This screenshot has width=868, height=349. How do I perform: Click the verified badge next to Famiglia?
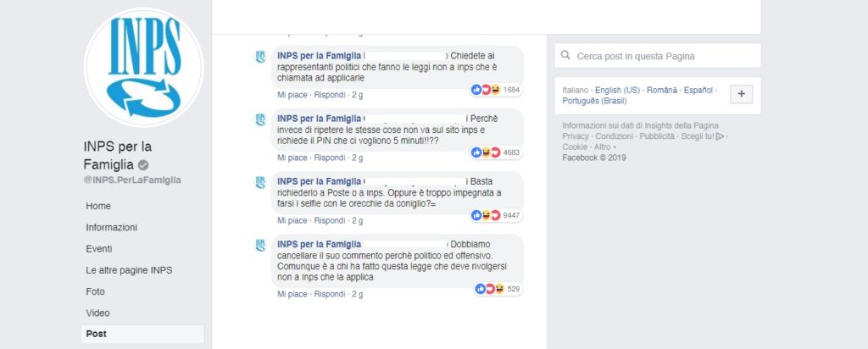142,165
